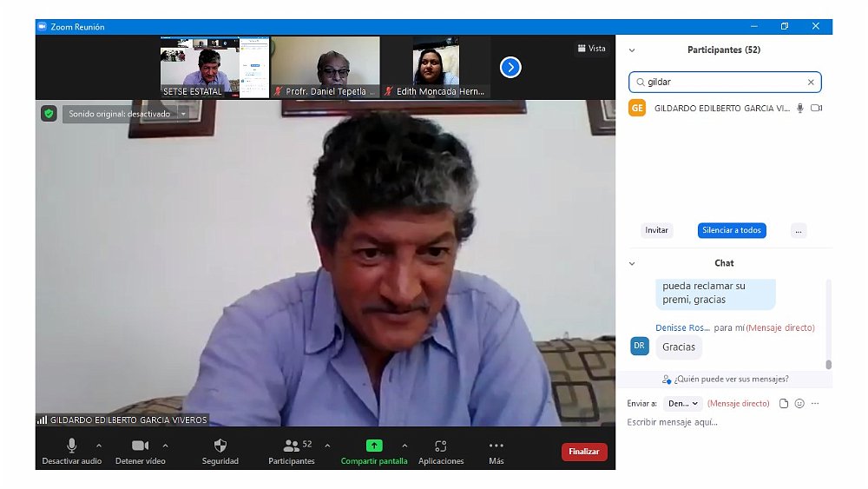Image resolution: width=868 pixels, height=489 pixels.
Task: Click the red Finalizar button
Action: tap(584, 452)
